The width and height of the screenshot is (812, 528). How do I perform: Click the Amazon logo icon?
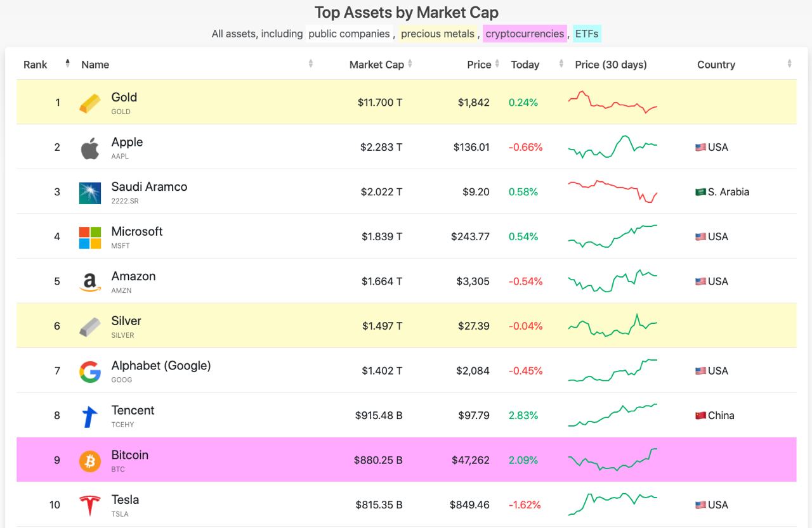click(x=90, y=282)
